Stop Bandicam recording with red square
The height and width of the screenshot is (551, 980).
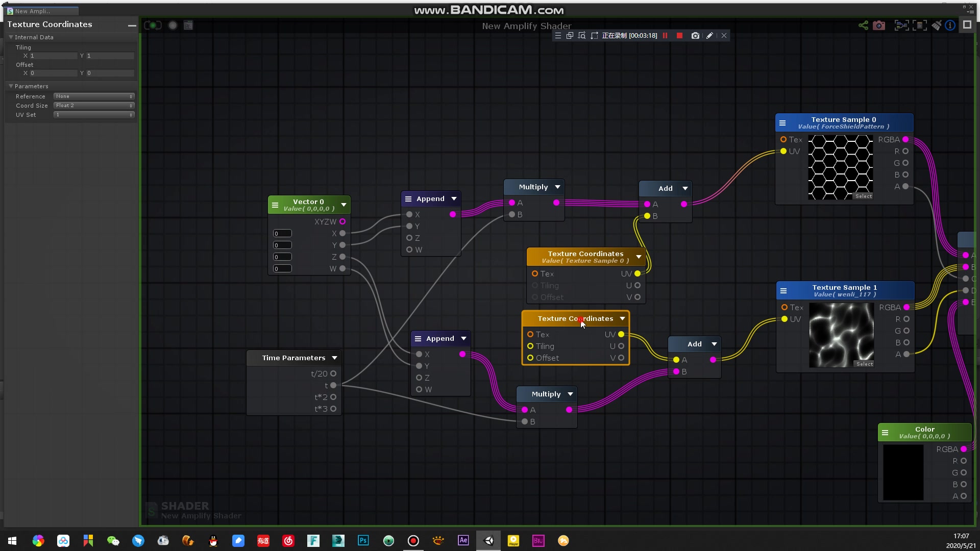679,36
